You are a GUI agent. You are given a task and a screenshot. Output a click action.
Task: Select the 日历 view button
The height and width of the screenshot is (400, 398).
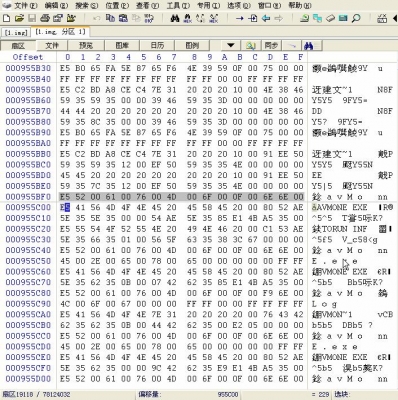click(157, 45)
